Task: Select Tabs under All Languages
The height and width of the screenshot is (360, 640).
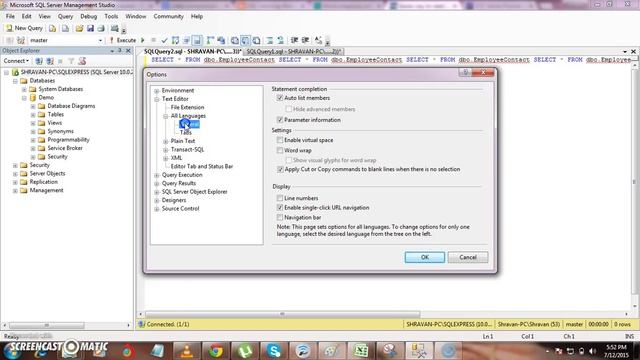Action: 185,133
